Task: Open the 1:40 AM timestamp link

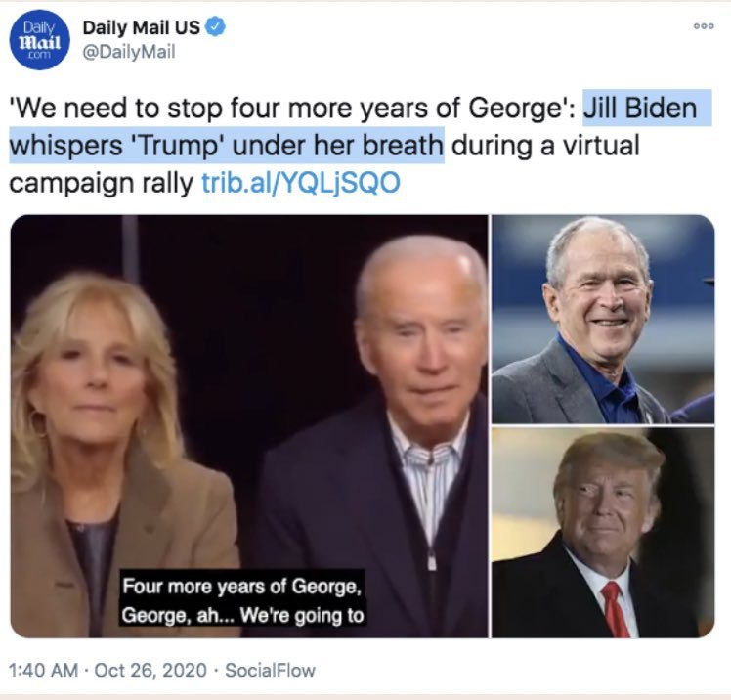Action: tap(43, 670)
